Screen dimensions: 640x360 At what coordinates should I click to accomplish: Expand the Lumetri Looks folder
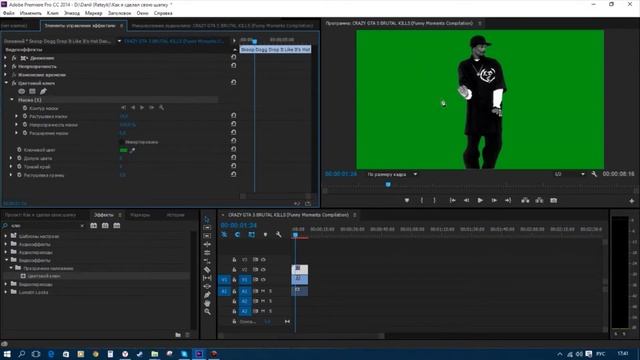(6, 292)
